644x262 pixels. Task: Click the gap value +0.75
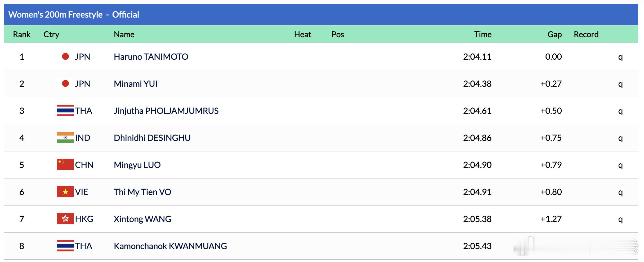(x=551, y=138)
